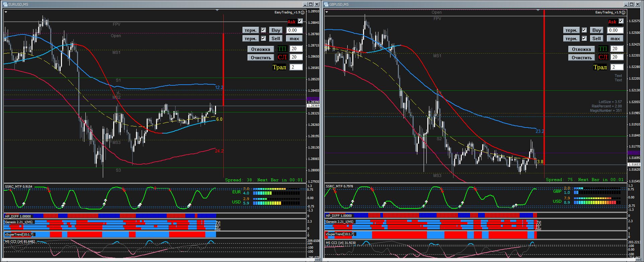The height and width of the screenshot is (262, 644).
Task: Click the USD strength meter on GBPUSD chart
Action: 597,200
